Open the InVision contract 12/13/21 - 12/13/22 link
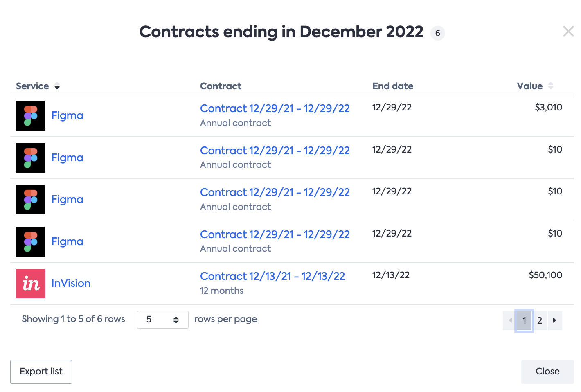This screenshot has height=392, width=581. coord(272,276)
